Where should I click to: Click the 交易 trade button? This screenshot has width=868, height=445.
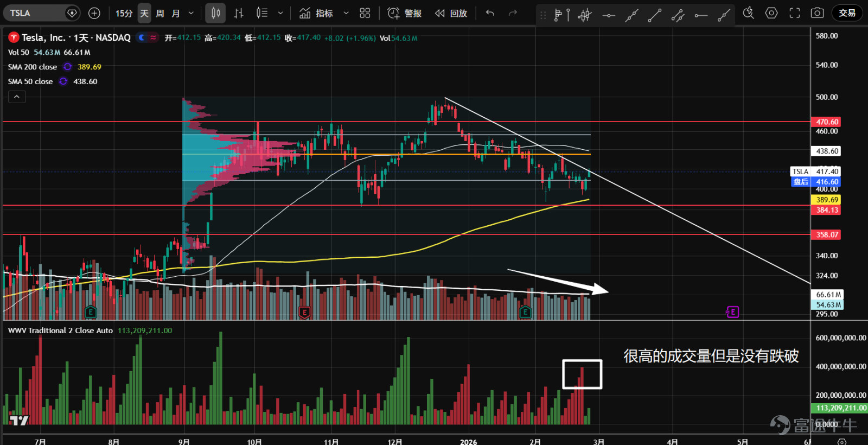coord(847,13)
